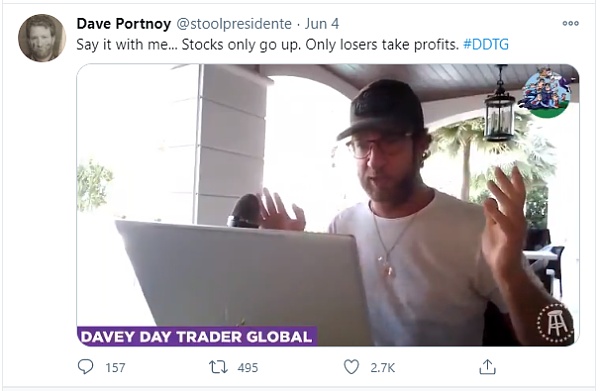Open the Jun 4 tweet timestamp
This screenshot has height=391, width=600.
coord(322,24)
